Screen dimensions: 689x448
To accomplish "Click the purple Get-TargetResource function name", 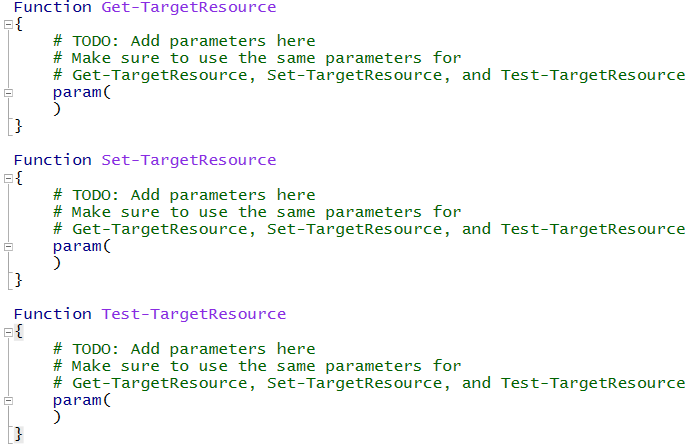I will 189,7.
